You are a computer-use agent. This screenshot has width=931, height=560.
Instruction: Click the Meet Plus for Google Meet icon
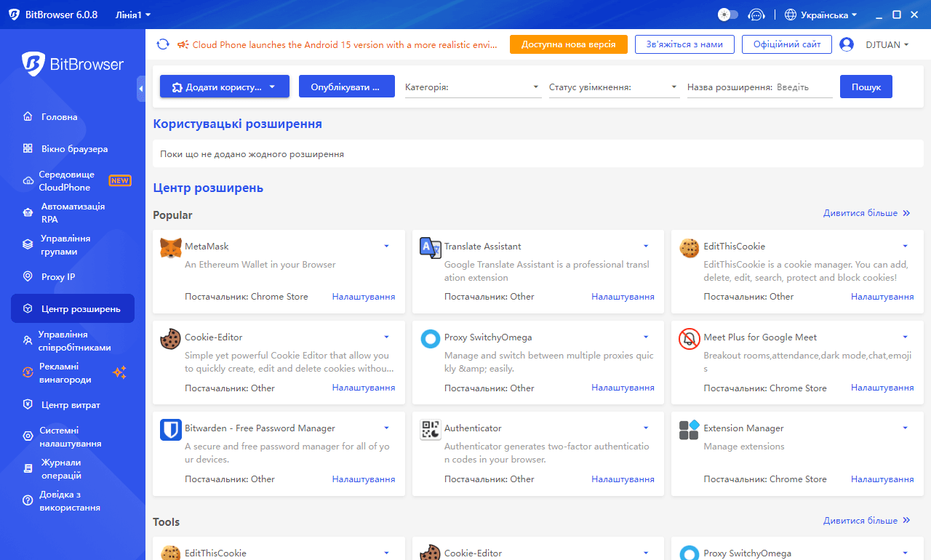point(690,339)
